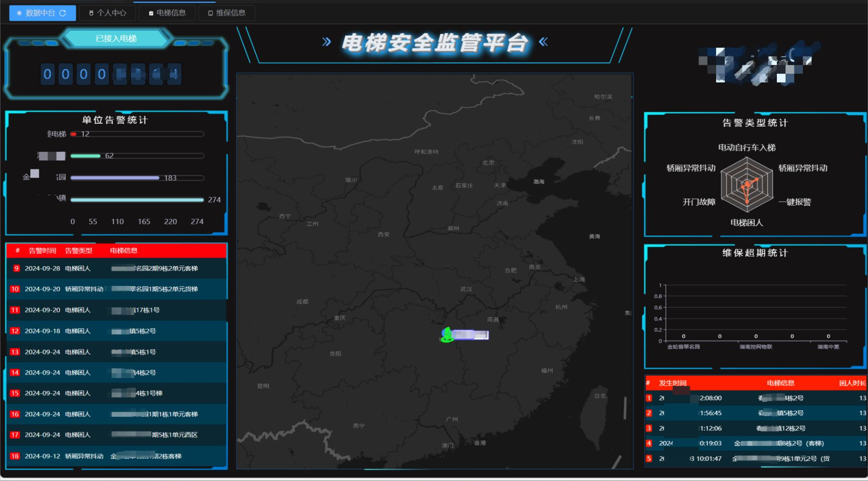Screen dimensions: 868x481
Task: Click the 电梯困人 radar chart axis label
Action: coord(747,222)
